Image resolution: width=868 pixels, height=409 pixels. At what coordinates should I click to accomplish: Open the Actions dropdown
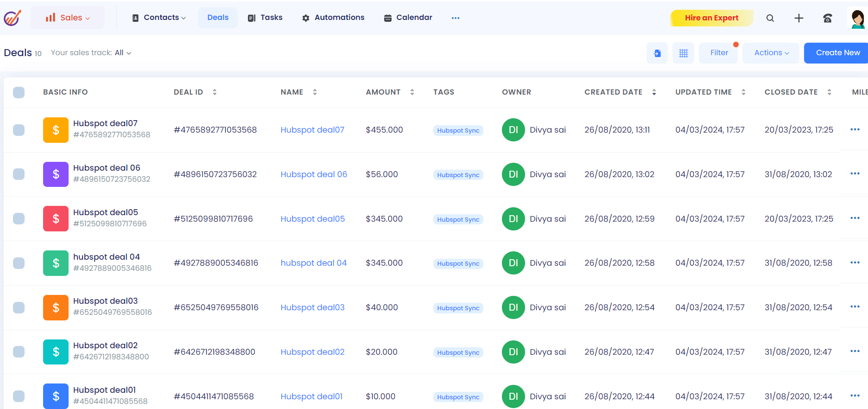tap(771, 53)
